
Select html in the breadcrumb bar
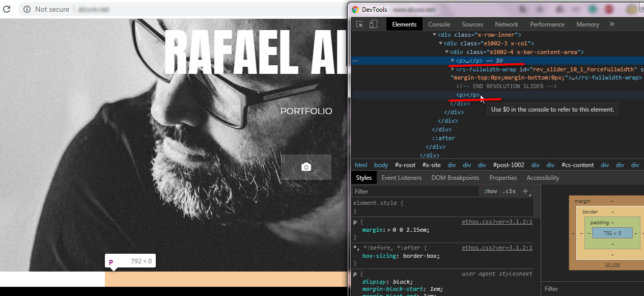[361, 165]
